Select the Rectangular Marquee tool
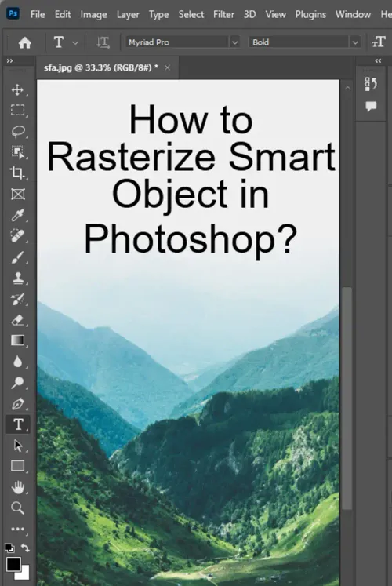 (17, 111)
